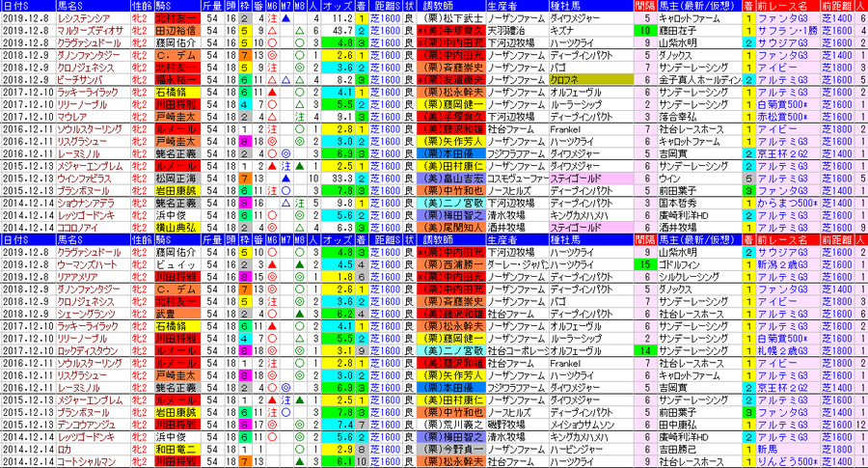Click オッズ column header in the top table
This screenshot has height=468, width=868.
[x=338, y=6]
